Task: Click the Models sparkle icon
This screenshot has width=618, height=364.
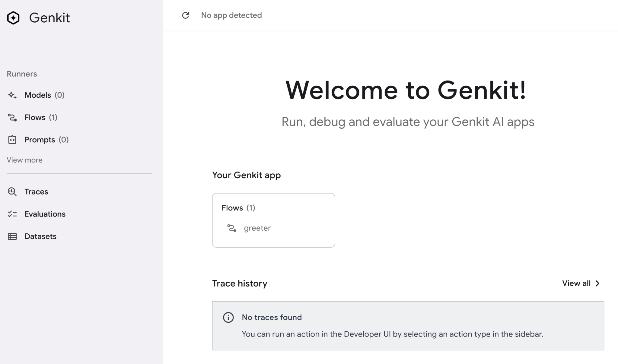Action: point(12,95)
